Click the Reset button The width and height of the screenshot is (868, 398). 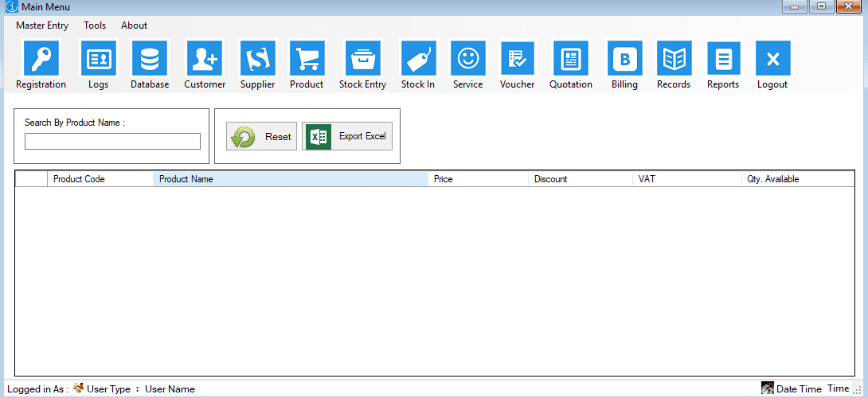[x=261, y=136]
